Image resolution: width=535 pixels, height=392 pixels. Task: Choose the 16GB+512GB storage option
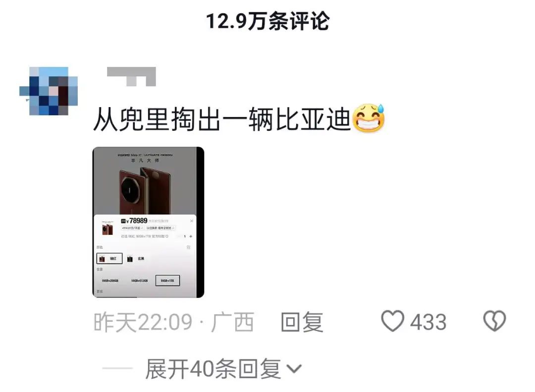tap(139, 280)
